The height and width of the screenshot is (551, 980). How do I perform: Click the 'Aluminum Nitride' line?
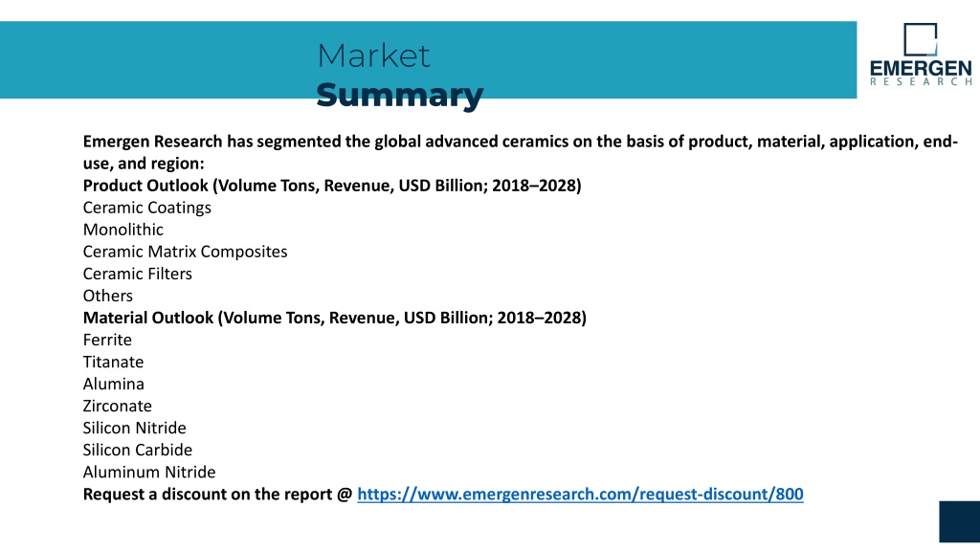coord(149,473)
